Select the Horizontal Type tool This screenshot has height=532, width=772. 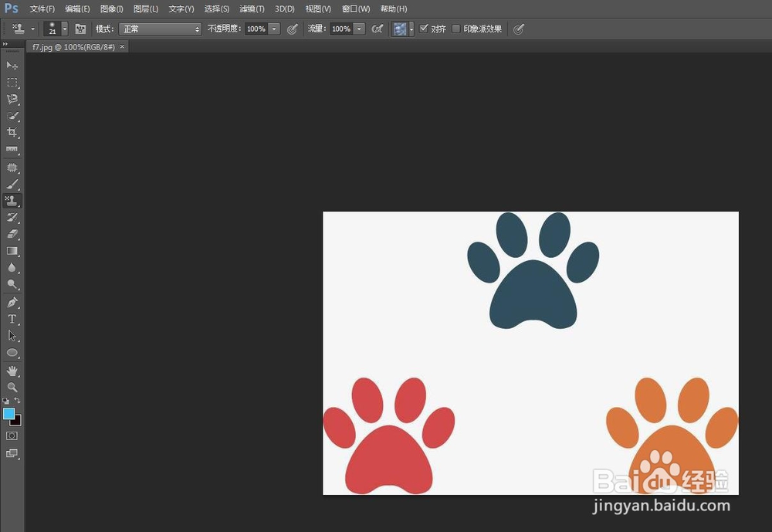(12, 319)
